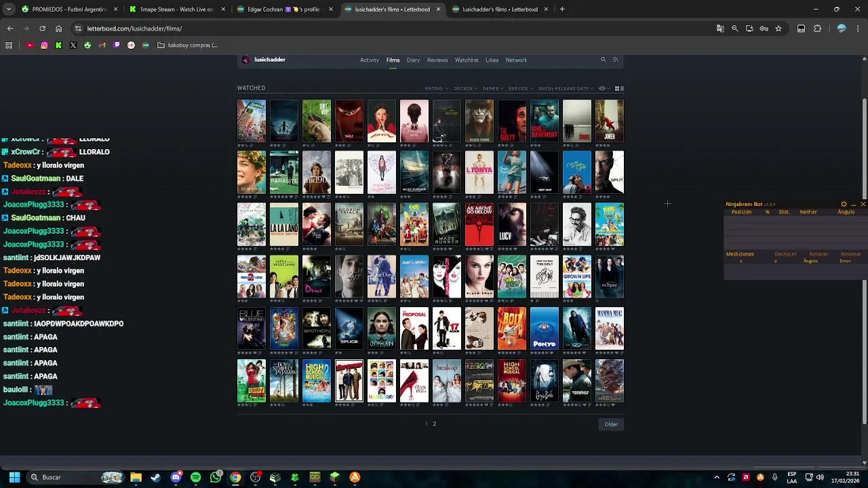Screen dimensions: 868x488
Task: Open the Diary tab
Action: pos(413,60)
